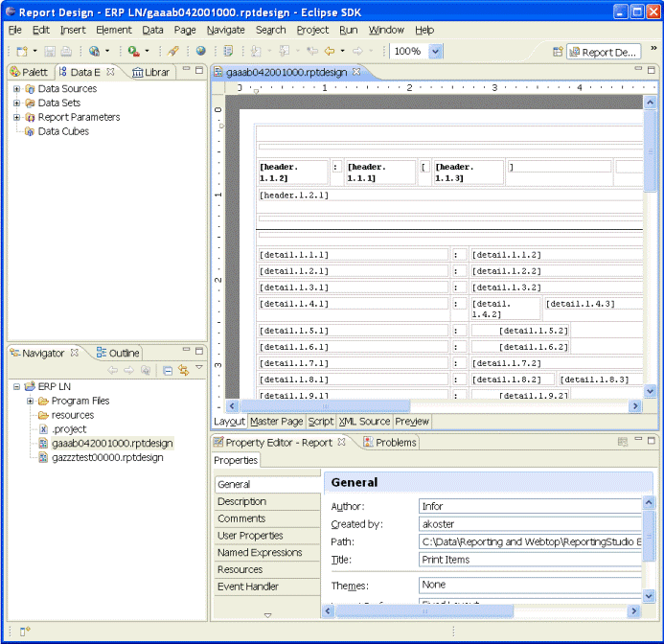
Task: Click the Navigator Up/Go Into icon
Action: (145, 370)
